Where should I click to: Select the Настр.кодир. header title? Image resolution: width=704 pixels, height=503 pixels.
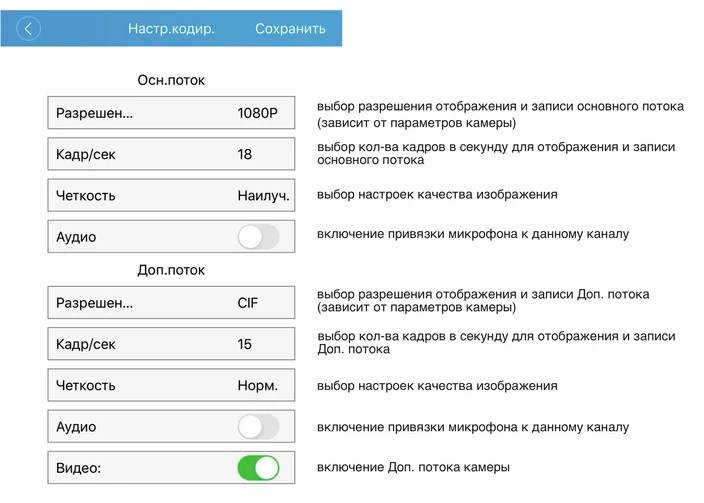(x=171, y=29)
